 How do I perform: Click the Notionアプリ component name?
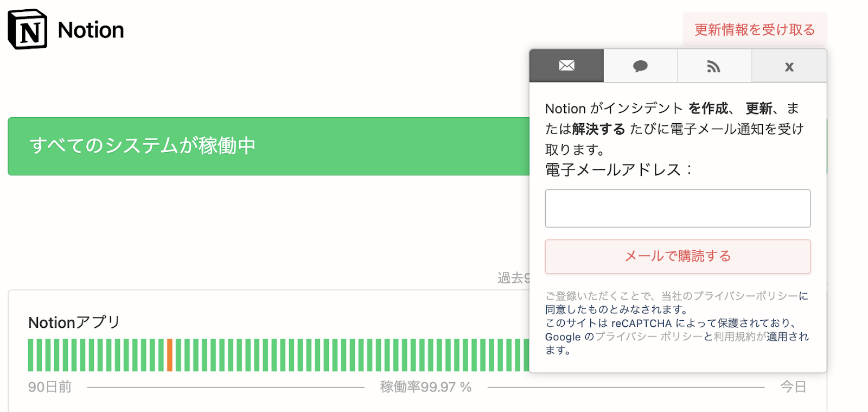click(x=74, y=322)
